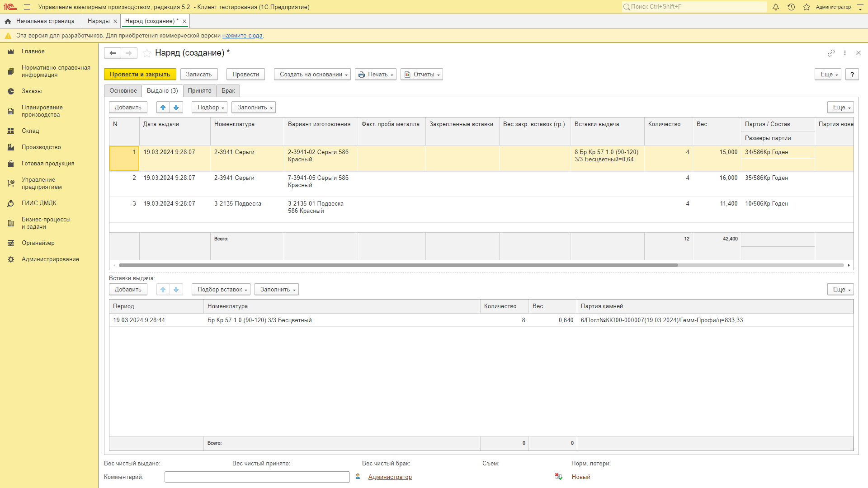Click Добавить above Вставки выдача table
This screenshot has height=488, width=868.
click(x=128, y=290)
